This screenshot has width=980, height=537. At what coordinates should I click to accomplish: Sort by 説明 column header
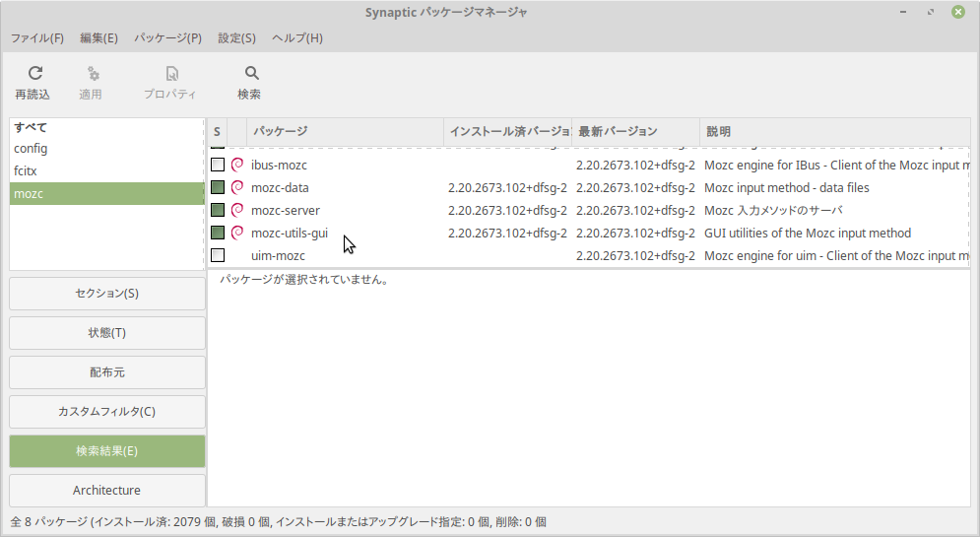coord(835,132)
